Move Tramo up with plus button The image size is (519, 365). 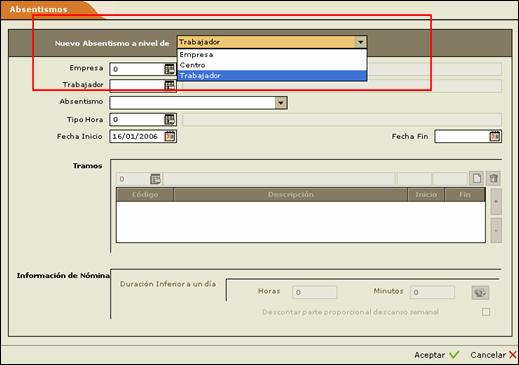pyautogui.click(x=496, y=202)
